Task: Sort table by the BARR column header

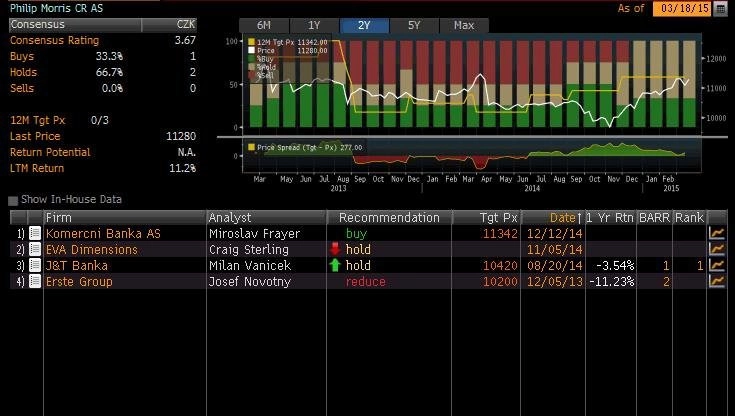Action: coord(654,218)
